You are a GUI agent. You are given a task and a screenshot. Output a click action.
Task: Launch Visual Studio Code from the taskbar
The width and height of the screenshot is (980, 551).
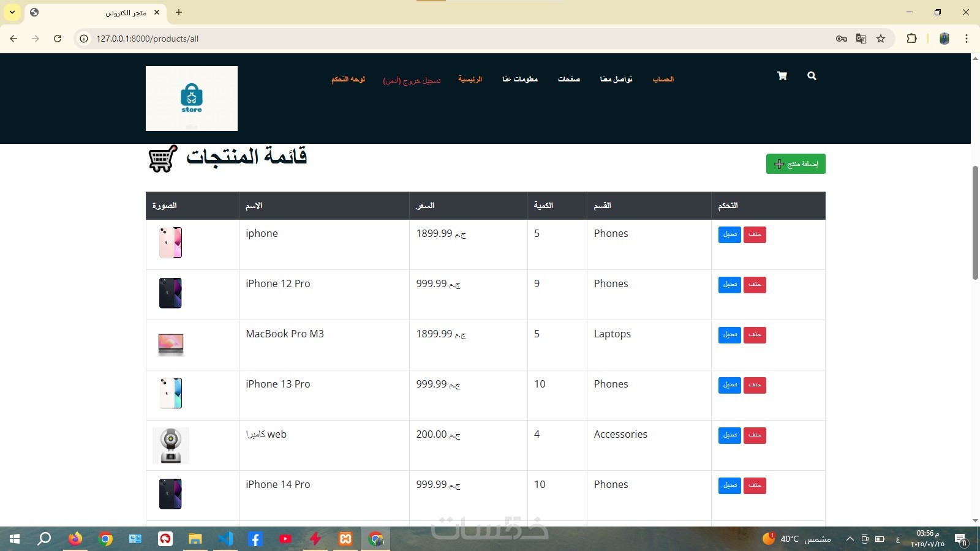coord(225,539)
